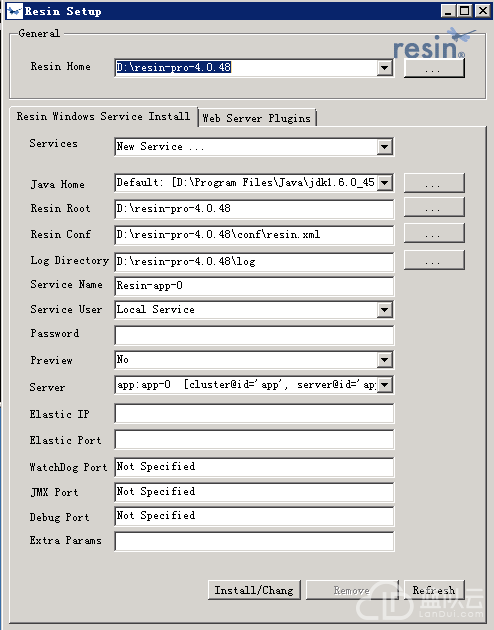
Task: Click the Elastic IP field
Action: (x=254, y=413)
